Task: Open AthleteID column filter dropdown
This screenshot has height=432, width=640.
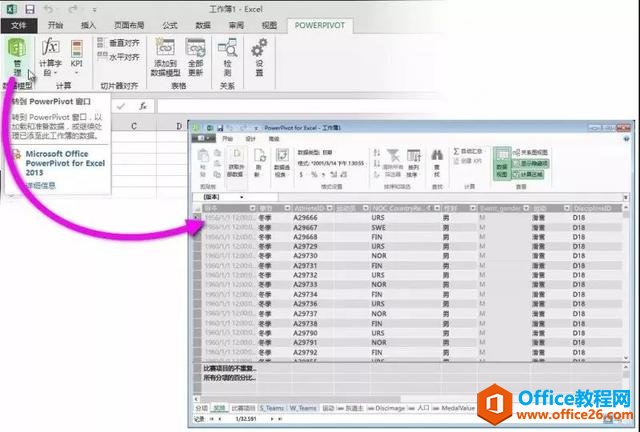Action: point(330,208)
